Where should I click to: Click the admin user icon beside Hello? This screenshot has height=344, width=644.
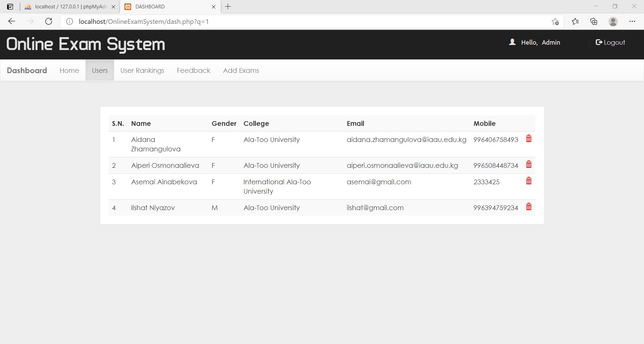click(512, 42)
